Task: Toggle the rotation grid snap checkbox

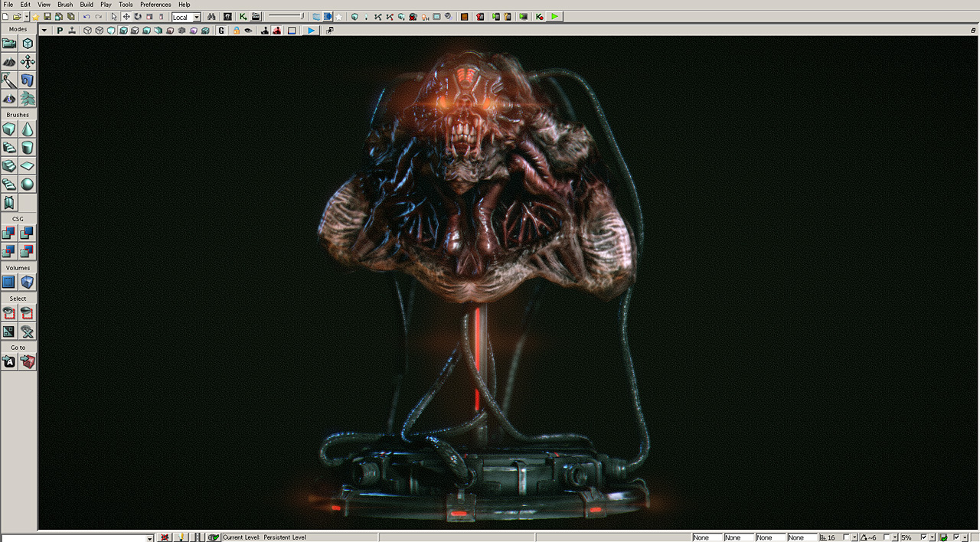Action: coord(887,537)
